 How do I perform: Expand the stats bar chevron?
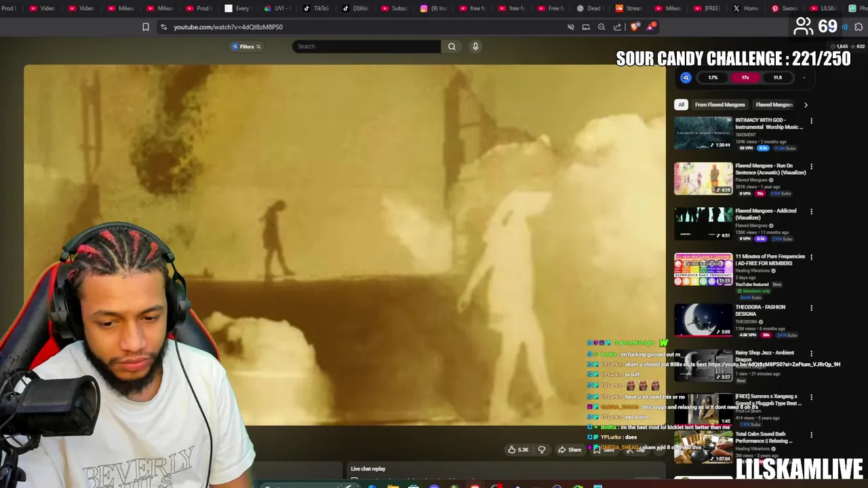(x=804, y=77)
